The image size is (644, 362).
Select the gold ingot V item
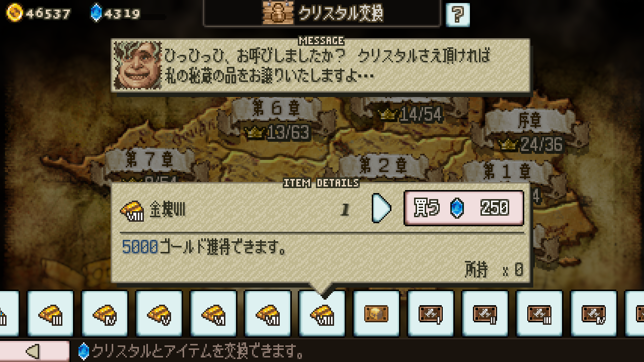point(159,314)
